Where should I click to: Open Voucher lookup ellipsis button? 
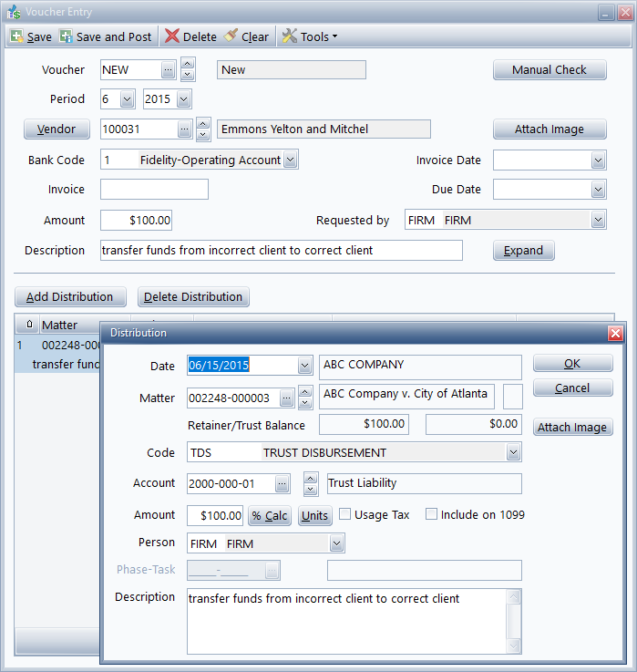pyautogui.click(x=168, y=69)
